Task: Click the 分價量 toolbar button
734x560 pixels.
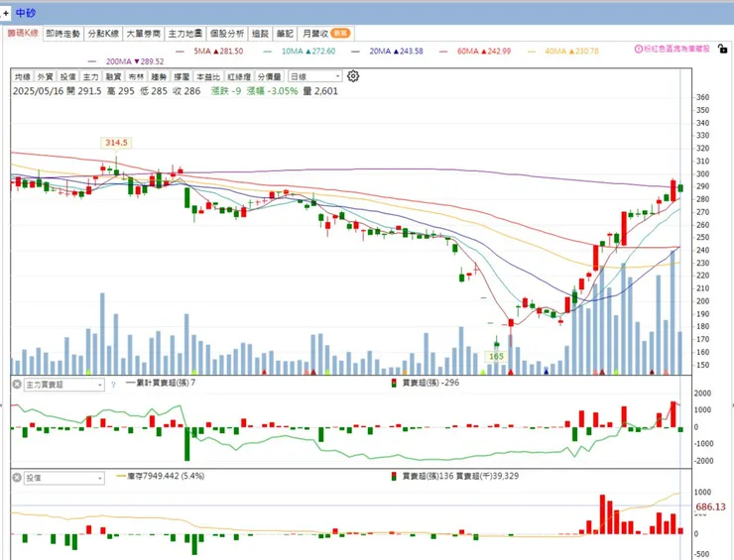Action: [x=270, y=76]
